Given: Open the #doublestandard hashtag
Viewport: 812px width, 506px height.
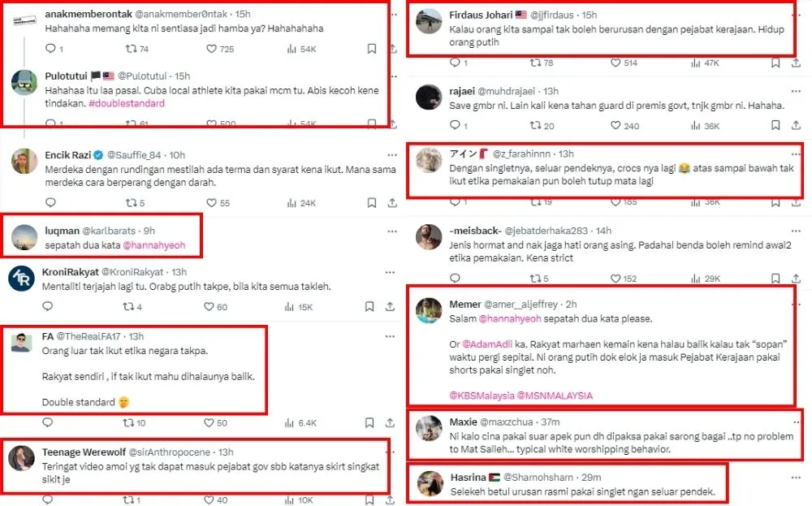Looking at the screenshot, I should click(130, 103).
